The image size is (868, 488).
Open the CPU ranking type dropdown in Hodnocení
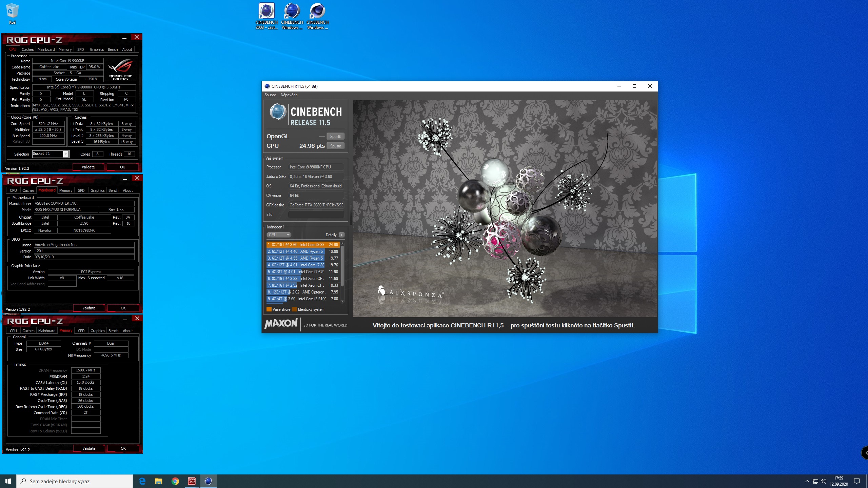279,235
